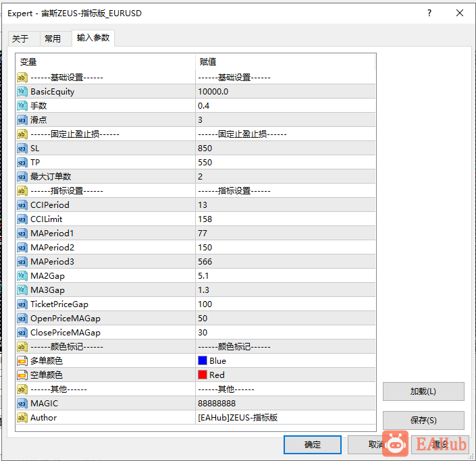This screenshot has width=476, height=461.
Task: Select the TP value 550
Action: [x=205, y=163]
